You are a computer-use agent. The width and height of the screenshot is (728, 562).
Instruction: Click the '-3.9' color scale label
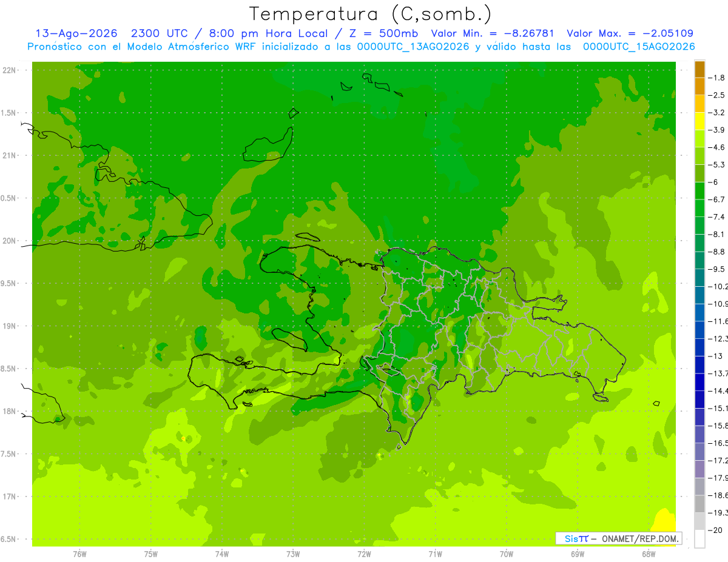[x=717, y=130]
